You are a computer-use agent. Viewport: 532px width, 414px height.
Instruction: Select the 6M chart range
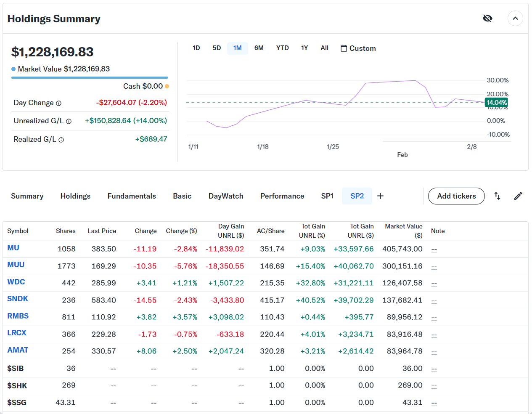pos(259,48)
